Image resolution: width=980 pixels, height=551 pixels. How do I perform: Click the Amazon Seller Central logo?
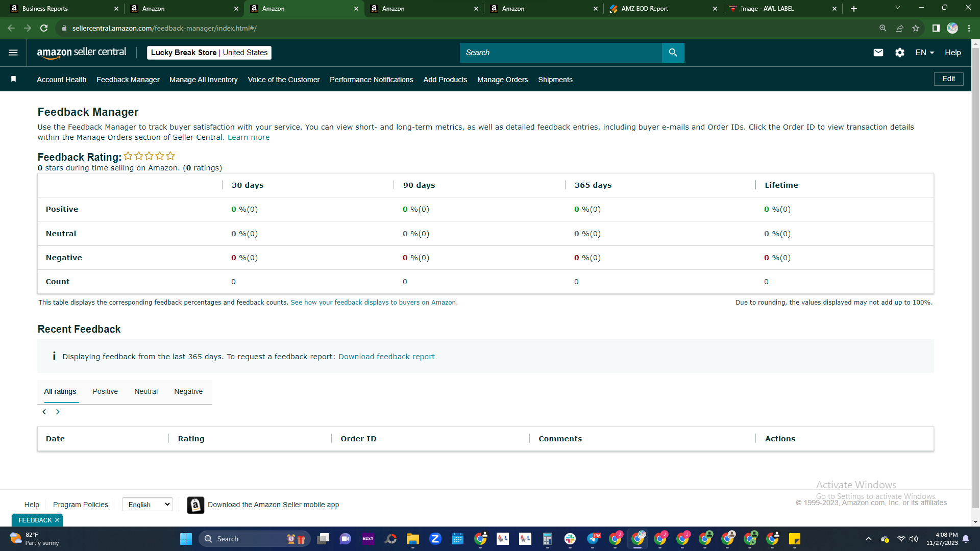[82, 53]
